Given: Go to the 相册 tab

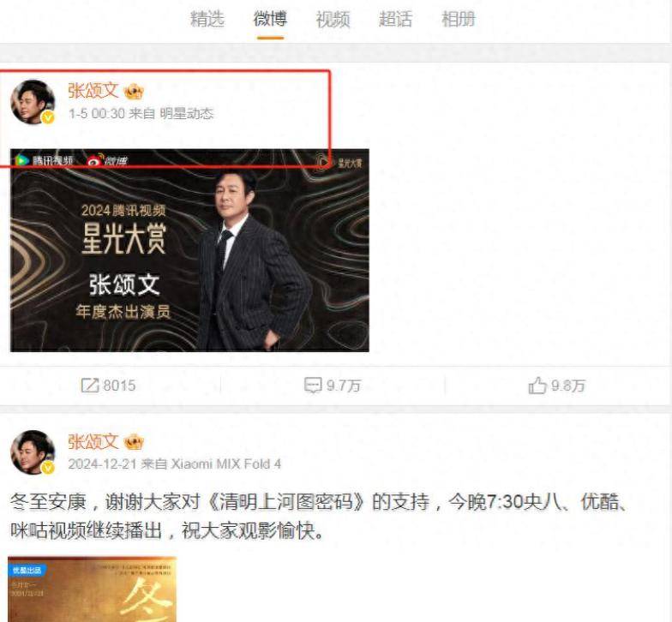Looking at the screenshot, I should 459,19.
